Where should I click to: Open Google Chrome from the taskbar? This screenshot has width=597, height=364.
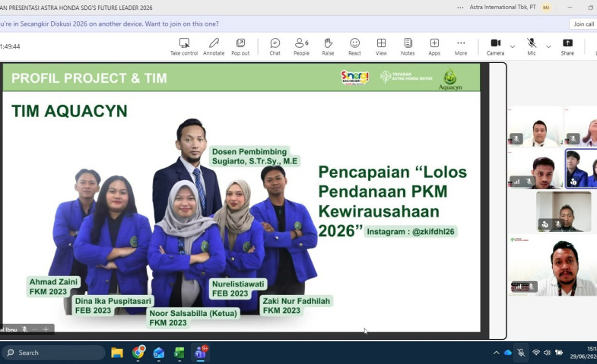tap(138, 353)
